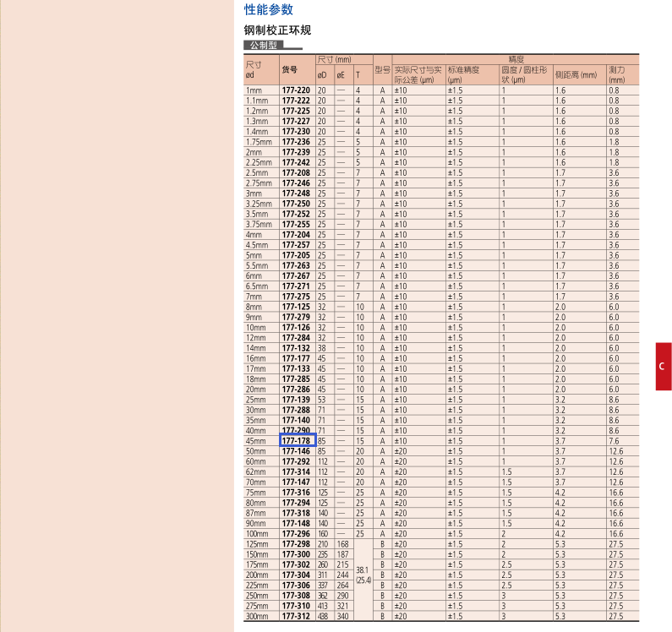Click part number 177-292

(296, 461)
